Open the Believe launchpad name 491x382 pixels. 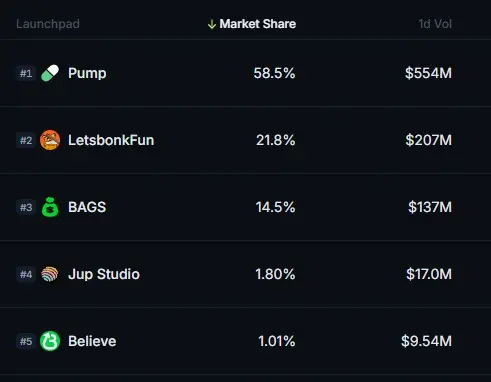click(92, 341)
